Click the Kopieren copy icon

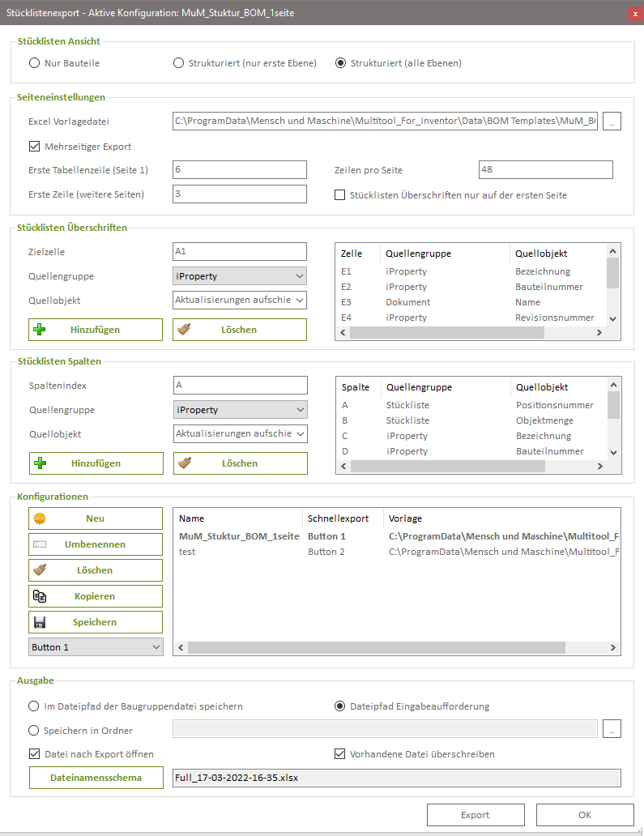(39, 596)
